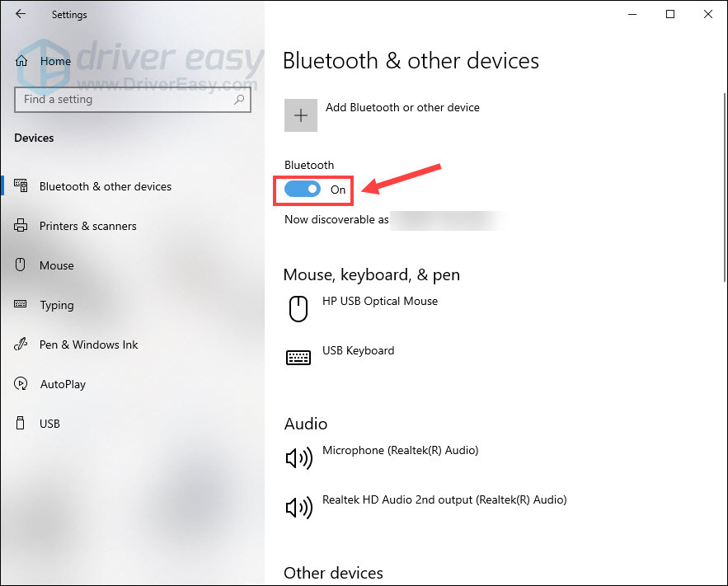Click the HP USB Optical Mouse icon
Screen dimensions: 728x586
[298, 307]
